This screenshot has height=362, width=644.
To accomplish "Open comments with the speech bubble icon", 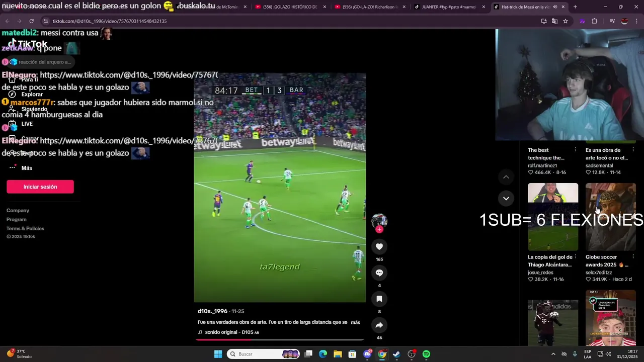I will coord(379,273).
